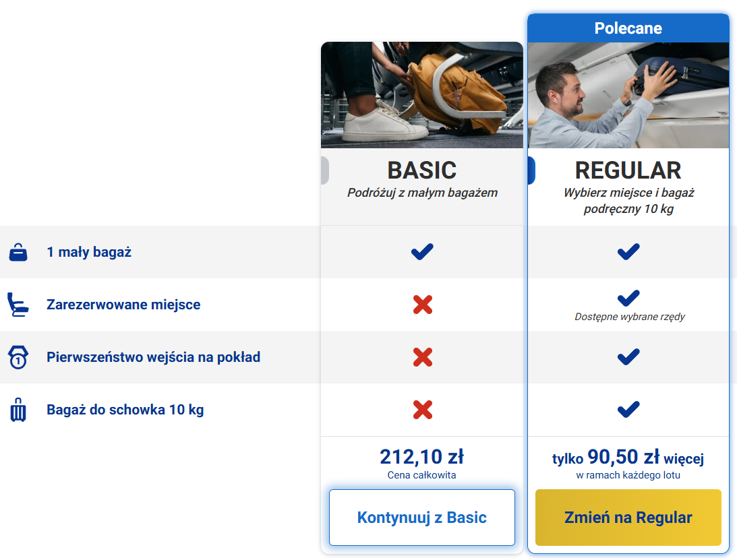
Task: Open the Regular fare overhead locker photo
Action: click(x=628, y=96)
